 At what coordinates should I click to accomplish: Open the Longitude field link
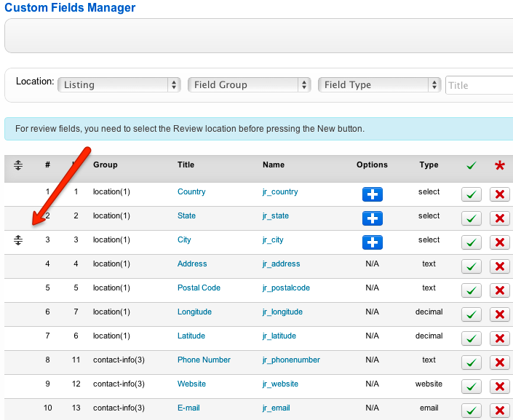(x=194, y=312)
